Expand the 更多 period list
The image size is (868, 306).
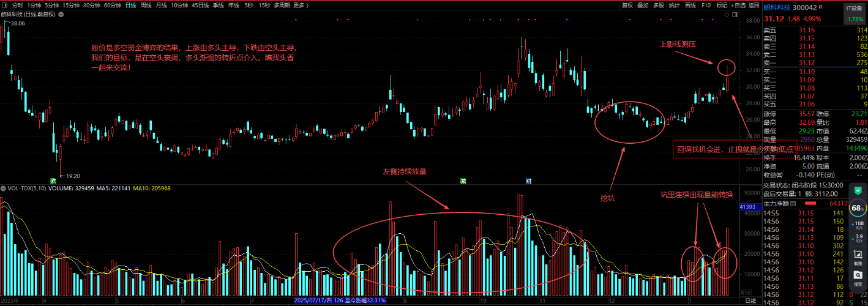(x=298, y=5)
